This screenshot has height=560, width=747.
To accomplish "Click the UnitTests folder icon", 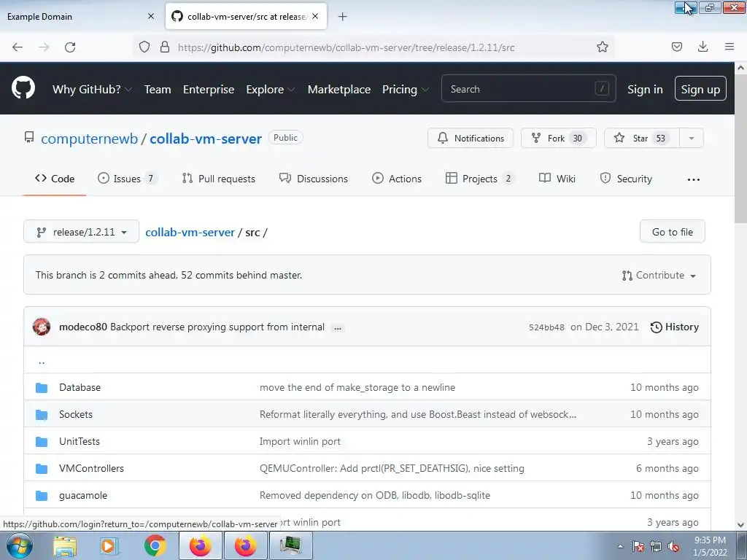I will click(42, 442).
